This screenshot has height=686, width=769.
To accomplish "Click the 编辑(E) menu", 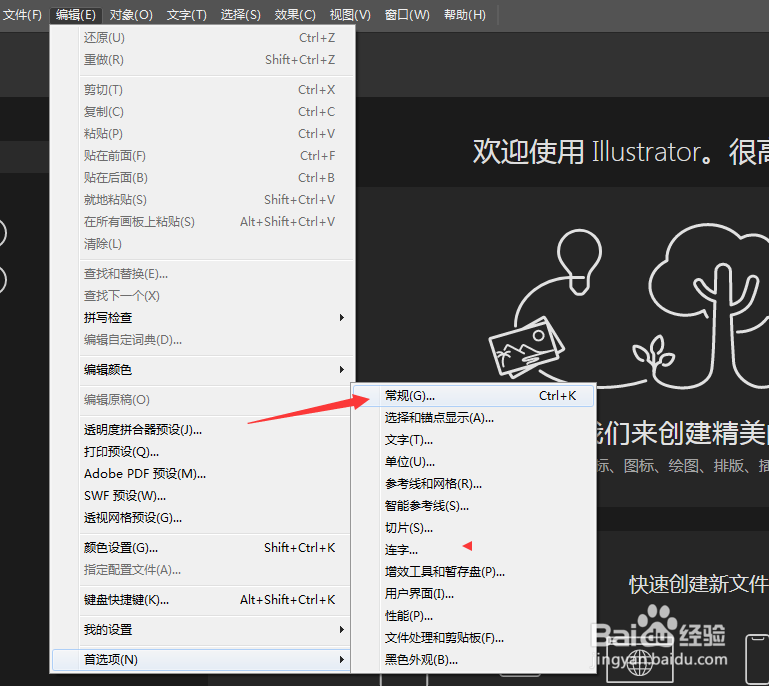I will click(76, 15).
